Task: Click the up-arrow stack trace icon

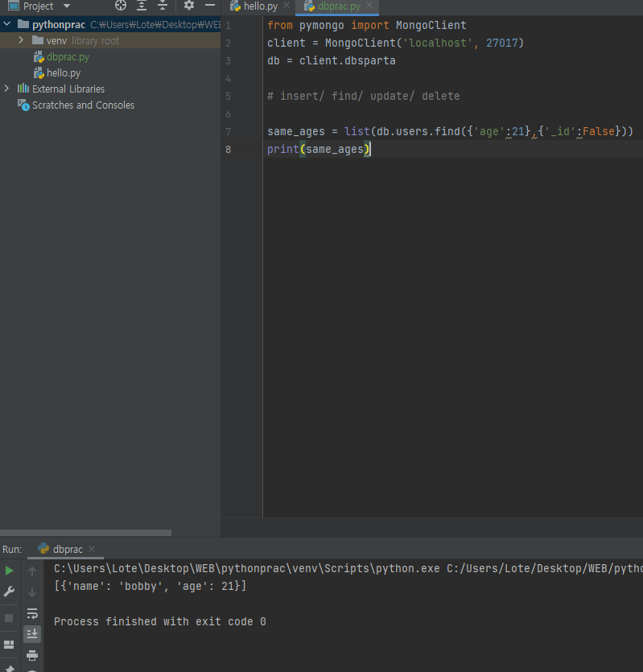Action: tap(32, 571)
